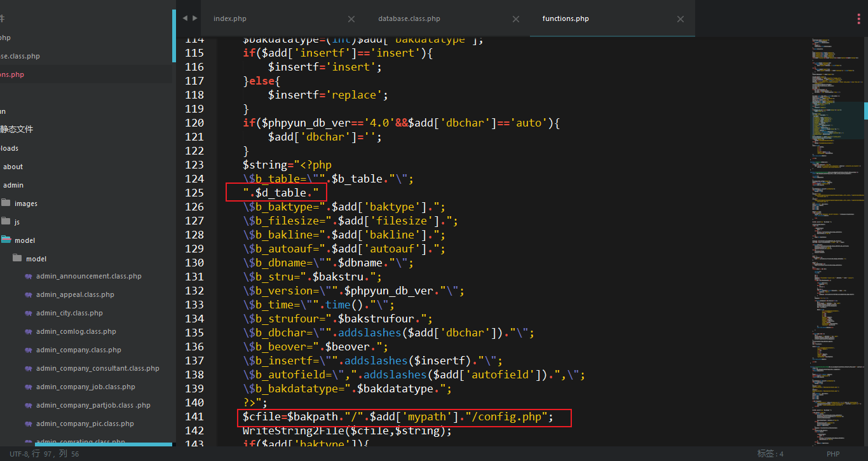Screen dimensions: 868x461
Task: Click $string="<?php on line 123
Action: 287,165
